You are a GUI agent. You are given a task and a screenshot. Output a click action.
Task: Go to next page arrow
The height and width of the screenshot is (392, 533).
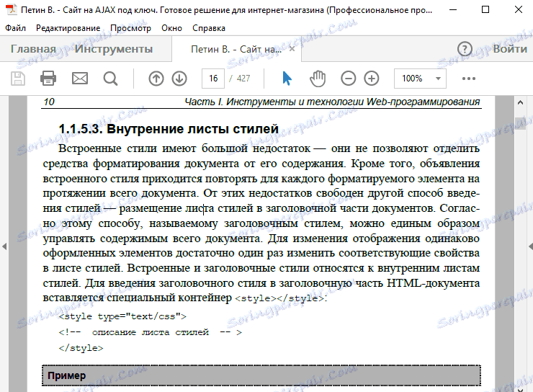[x=179, y=79]
